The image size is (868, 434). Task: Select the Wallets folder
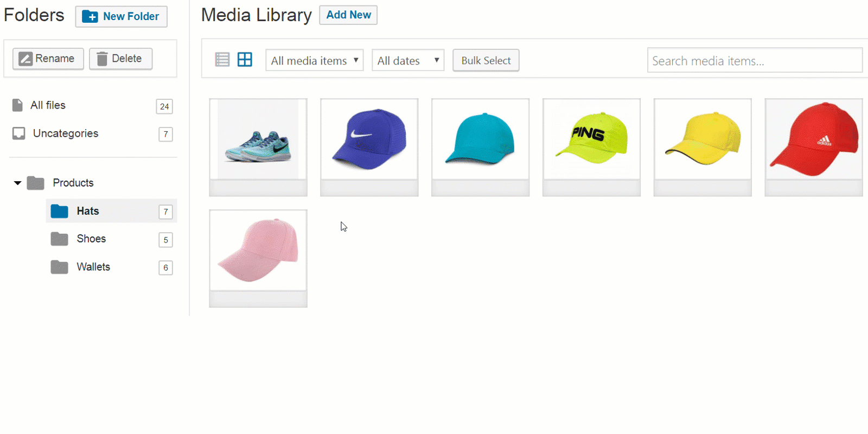click(x=93, y=267)
